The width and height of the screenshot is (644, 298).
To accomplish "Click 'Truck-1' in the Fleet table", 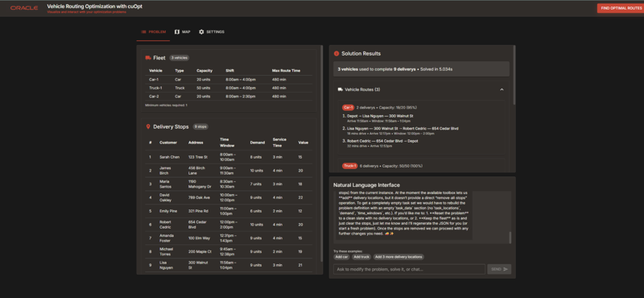I will [155, 88].
